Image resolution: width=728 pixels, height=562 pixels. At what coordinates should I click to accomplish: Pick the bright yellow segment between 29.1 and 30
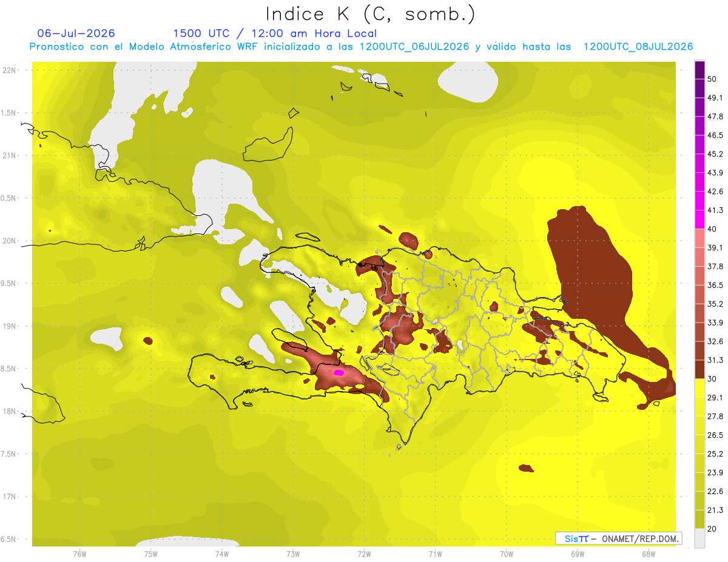(699, 388)
